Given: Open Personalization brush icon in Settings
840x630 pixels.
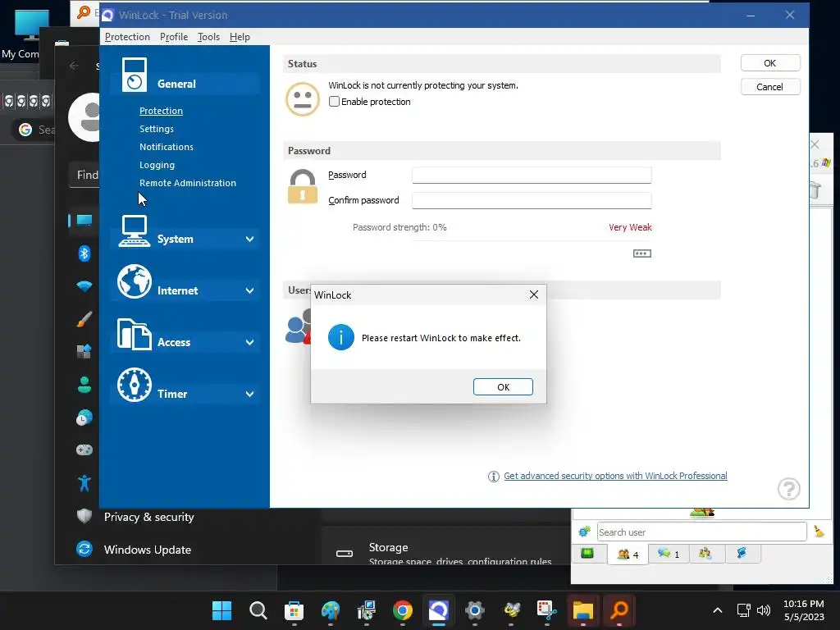Looking at the screenshot, I should click(84, 319).
